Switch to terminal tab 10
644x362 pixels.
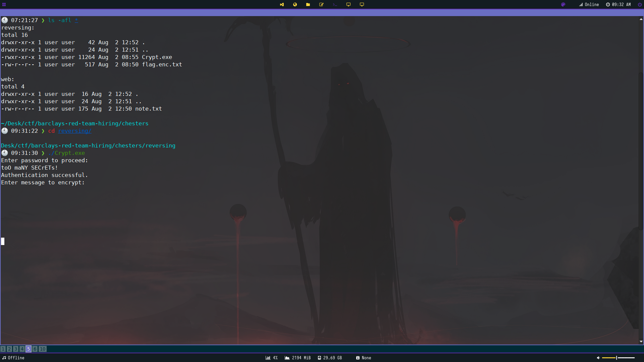(43, 349)
